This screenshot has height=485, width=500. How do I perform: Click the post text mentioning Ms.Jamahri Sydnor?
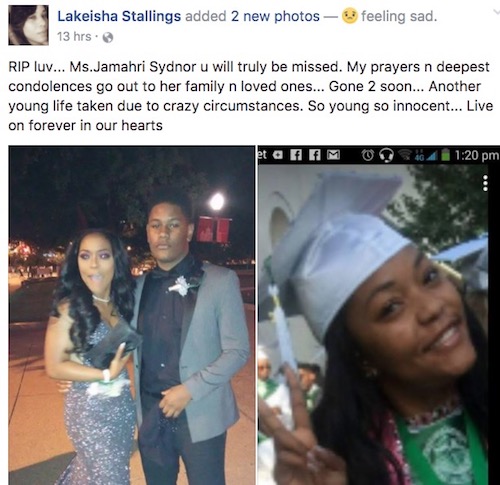pyautogui.click(x=250, y=96)
